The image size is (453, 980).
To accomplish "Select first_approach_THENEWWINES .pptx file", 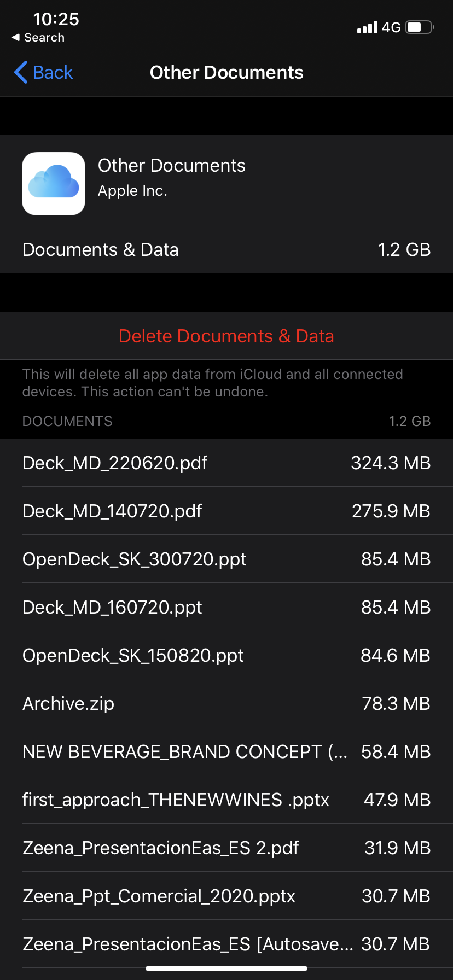I will [226, 800].
